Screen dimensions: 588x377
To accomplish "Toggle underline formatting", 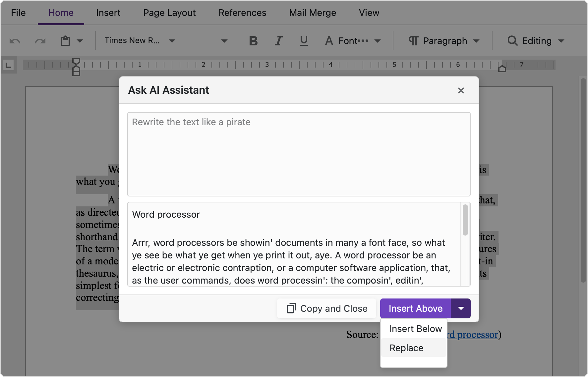I will tap(304, 40).
